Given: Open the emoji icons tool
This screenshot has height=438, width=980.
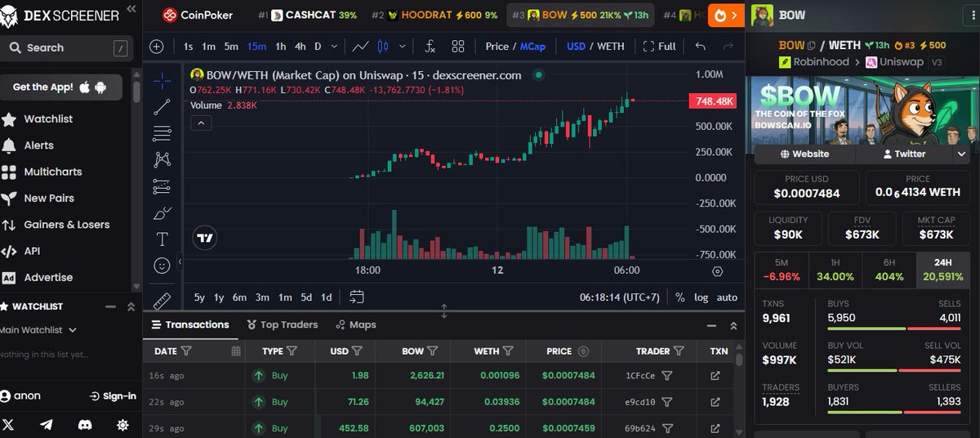Looking at the screenshot, I should point(162,266).
